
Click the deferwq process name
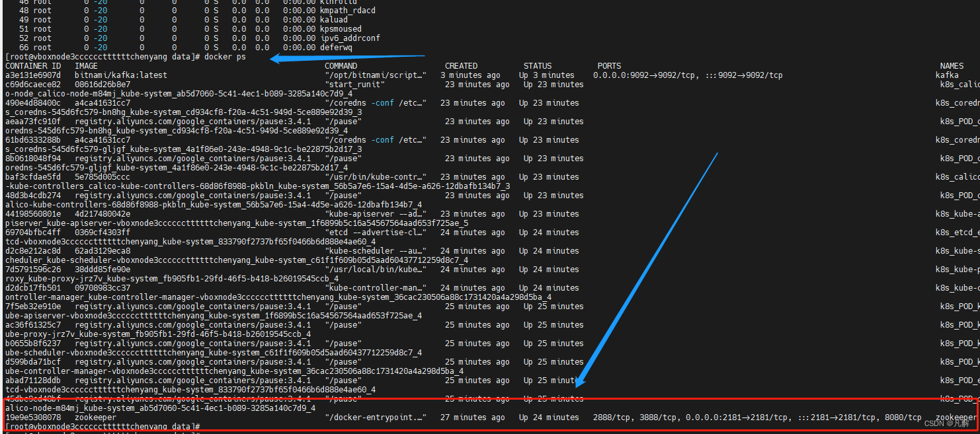tap(336, 48)
